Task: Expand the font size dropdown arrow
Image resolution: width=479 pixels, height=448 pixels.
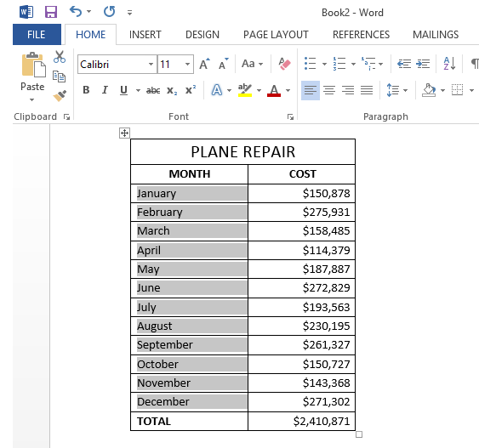Action: pyautogui.click(x=187, y=64)
